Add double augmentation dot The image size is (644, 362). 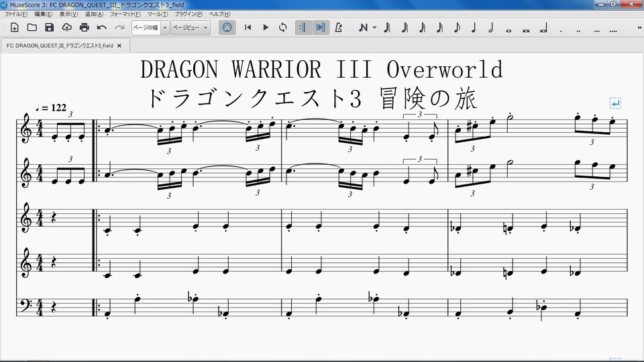[578, 30]
